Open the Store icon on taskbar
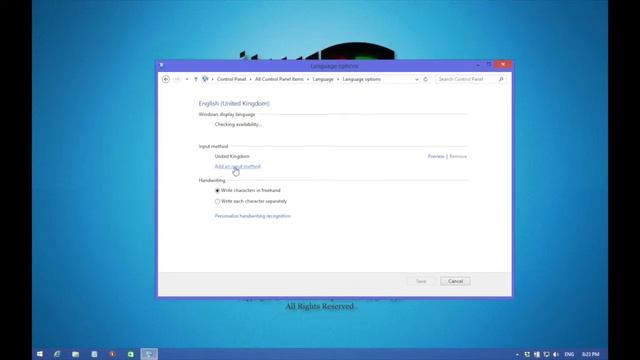 (94, 354)
